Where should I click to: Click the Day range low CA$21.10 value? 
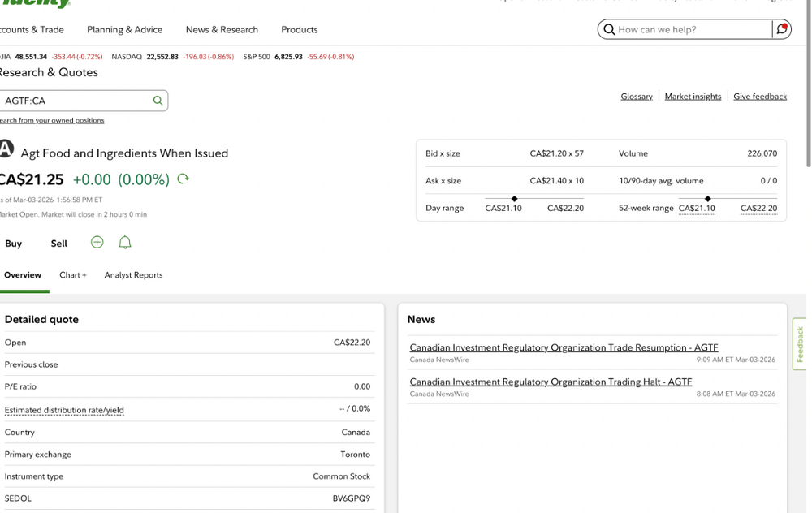click(x=503, y=208)
